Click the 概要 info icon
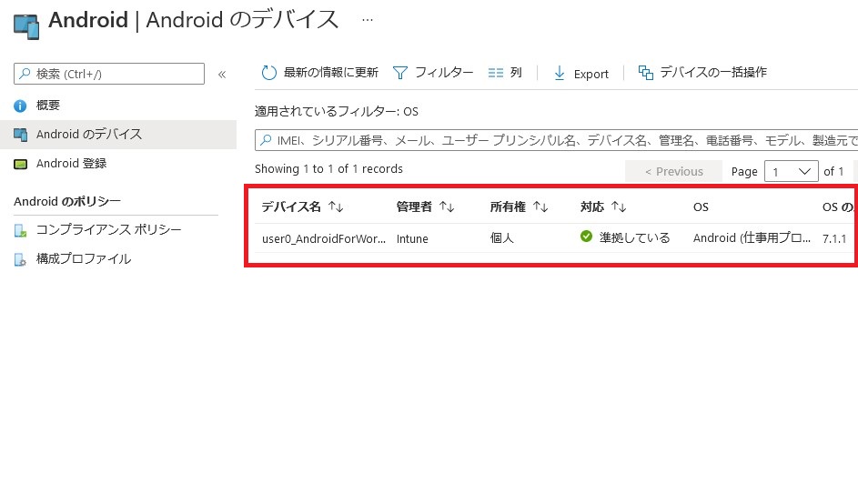Viewport: 858px width, 504px height. click(20, 106)
